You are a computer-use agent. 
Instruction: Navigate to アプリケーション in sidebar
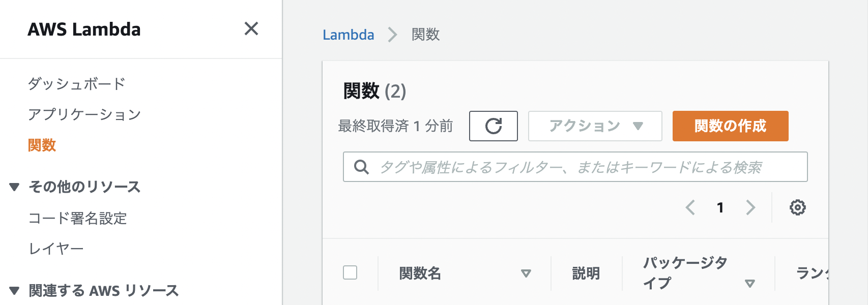click(85, 114)
